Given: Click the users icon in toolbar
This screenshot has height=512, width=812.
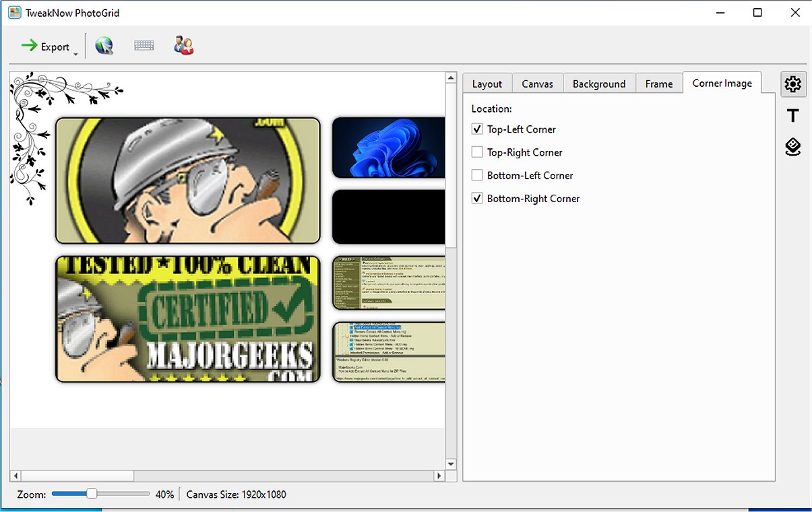Looking at the screenshot, I should click(183, 46).
